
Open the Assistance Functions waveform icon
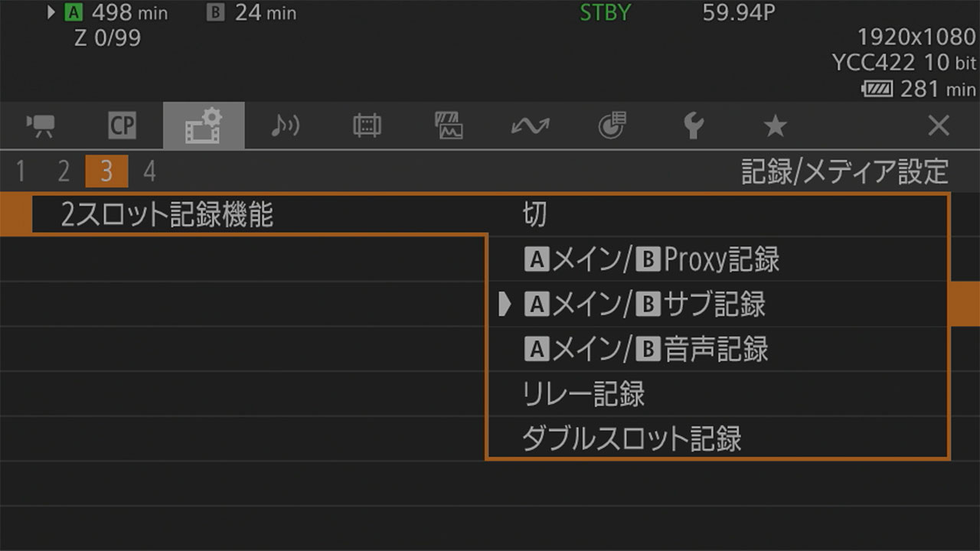click(449, 126)
